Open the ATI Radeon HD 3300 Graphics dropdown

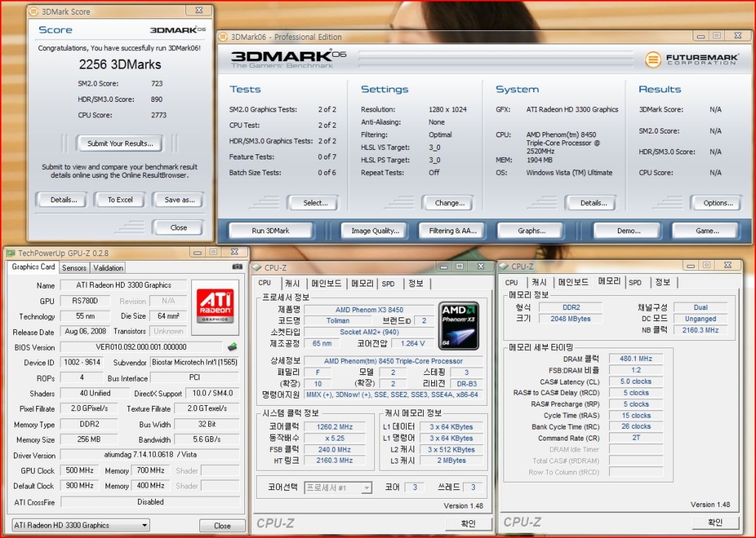click(80, 525)
